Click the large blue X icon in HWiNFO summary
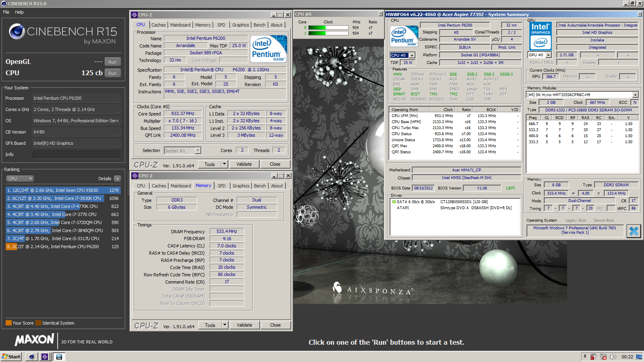The width and height of the screenshot is (644, 362). [x=634, y=231]
